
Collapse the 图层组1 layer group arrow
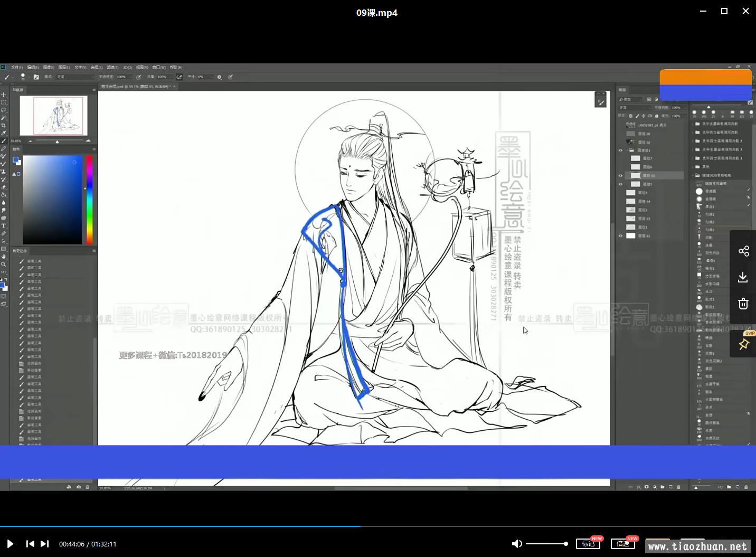click(x=626, y=150)
